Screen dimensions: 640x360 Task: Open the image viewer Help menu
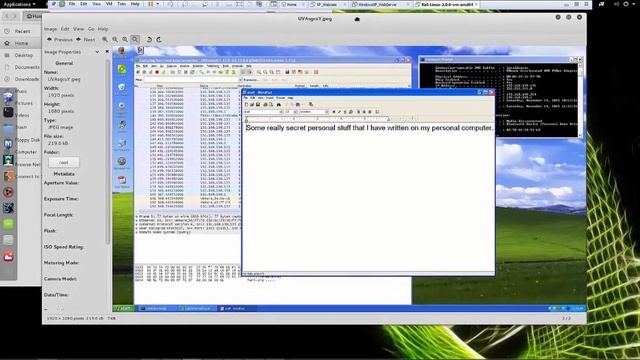pos(103,29)
